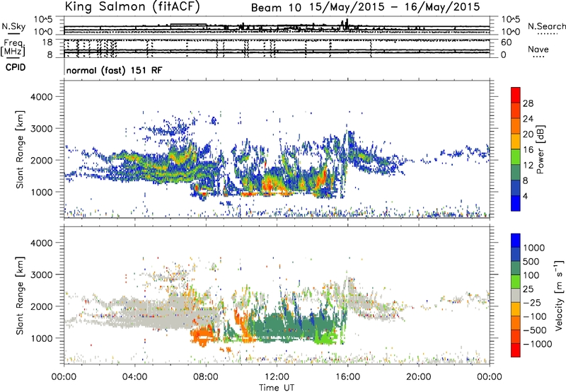Click the bright blue bottom Power colorbar segment

(516, 203)
